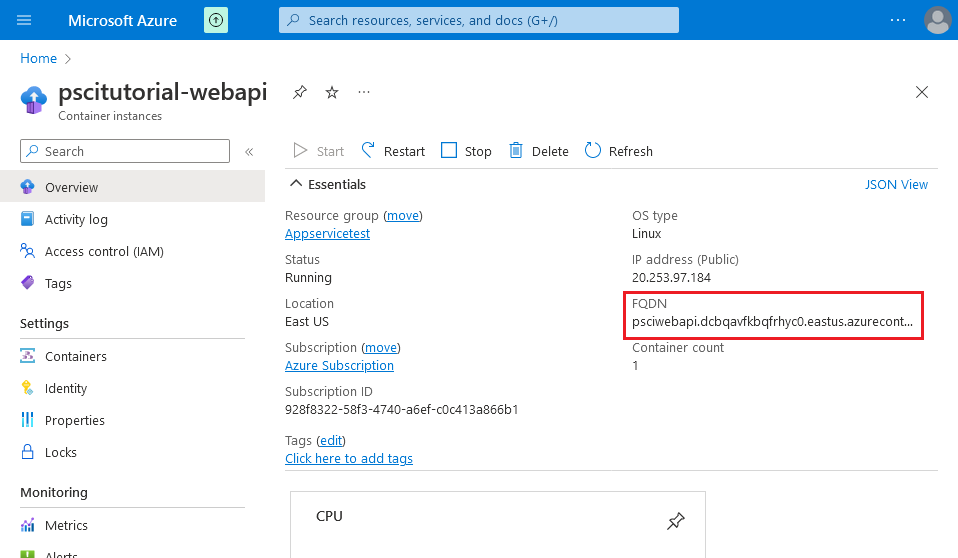Screen dimensions: 958x558
Task: Click the Overview icon in sidebar
Action: 27,187
